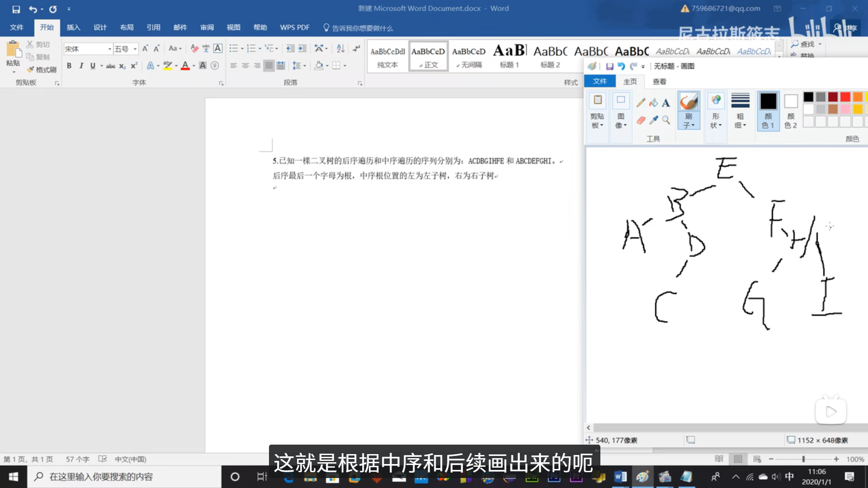This screenshot has height=488, width=868.
Task: Select the Fill with color bucket tool
Action: pyautogui.click(x=653, y=103)
